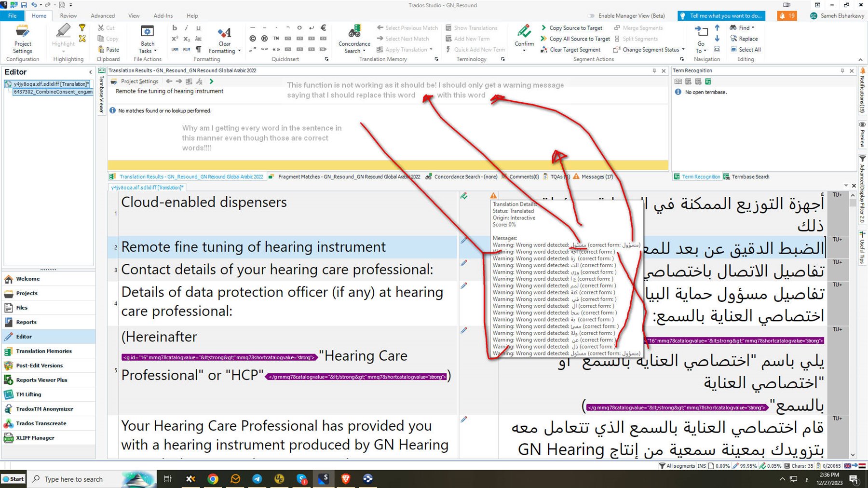Screen dimensions: 868x488
Task: Apply bold formatting
Action: click(175, 28)
